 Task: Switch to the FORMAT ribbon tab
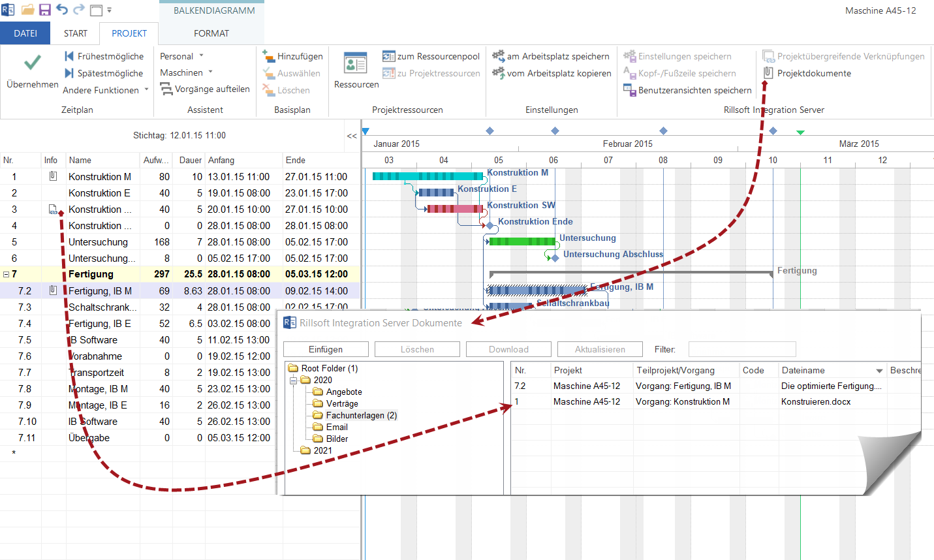click(211, 33)
